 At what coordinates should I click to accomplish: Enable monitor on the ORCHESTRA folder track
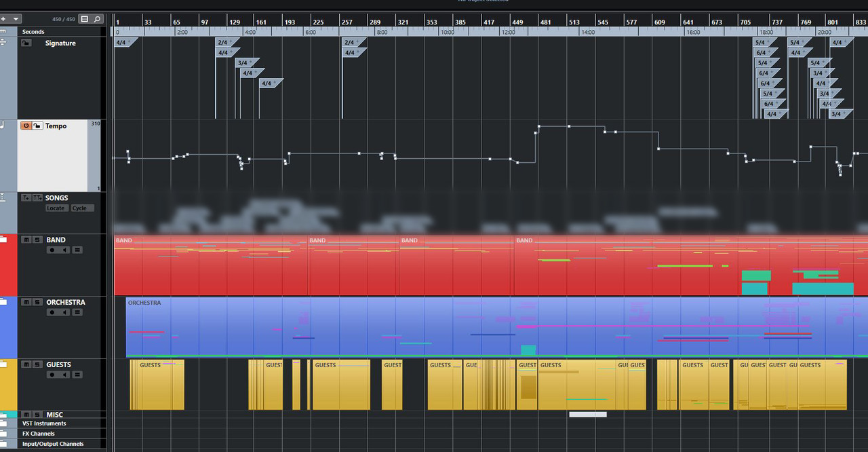coord(64,312)
